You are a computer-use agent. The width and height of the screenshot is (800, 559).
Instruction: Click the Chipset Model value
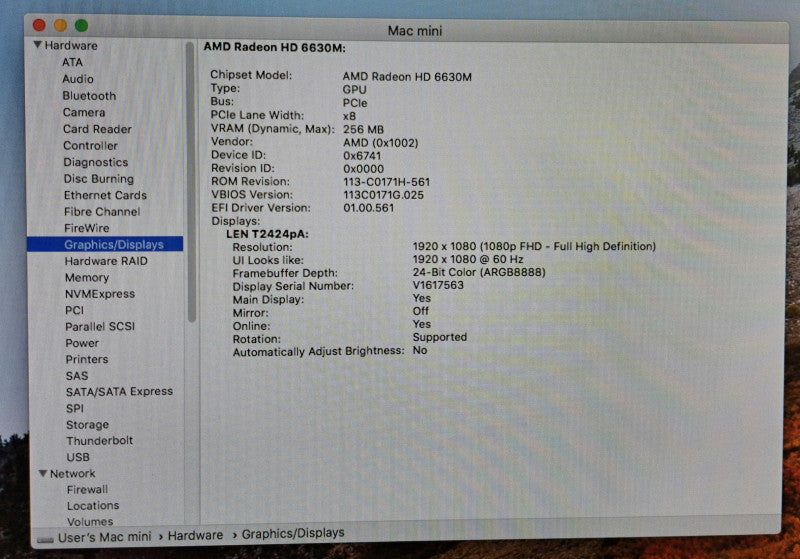[407, 77]
